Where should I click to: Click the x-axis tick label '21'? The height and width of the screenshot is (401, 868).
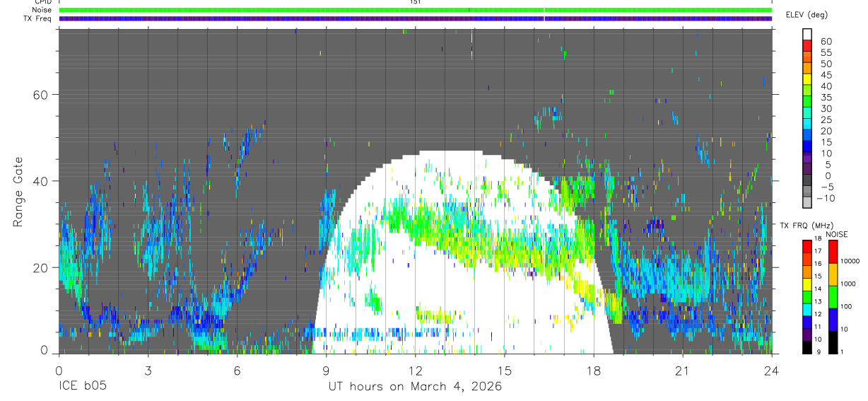click(x=683, y=371)
